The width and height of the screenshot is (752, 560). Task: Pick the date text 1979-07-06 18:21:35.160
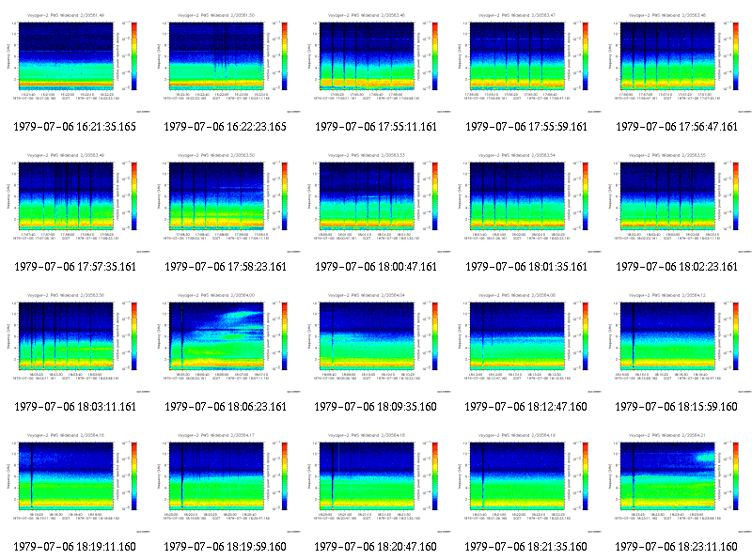click(x=525, y=547)
